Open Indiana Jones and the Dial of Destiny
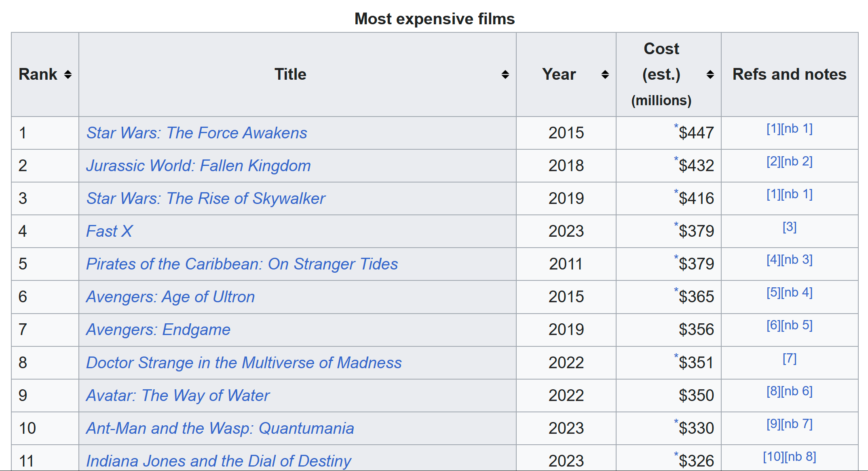 coord(218,461)
